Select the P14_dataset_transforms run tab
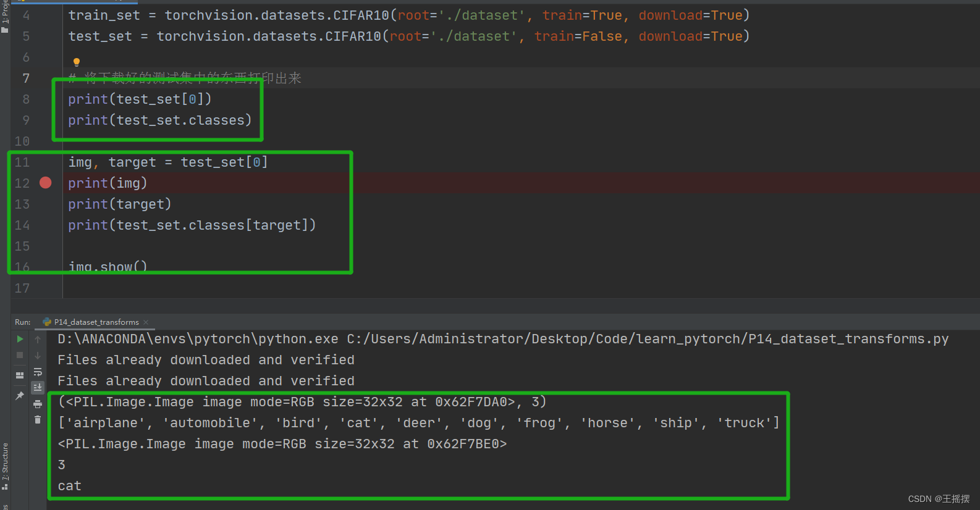This screenshot has width=980, height=510. point(96,322)
